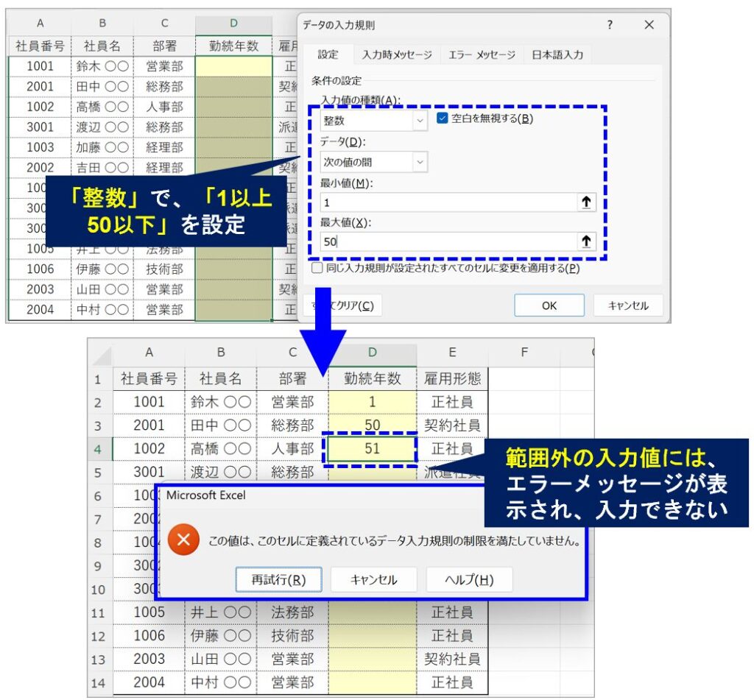Click range selector icon for 最大値 field
Viewport: 754px width, 700px height.
click(x=586, y=241)
